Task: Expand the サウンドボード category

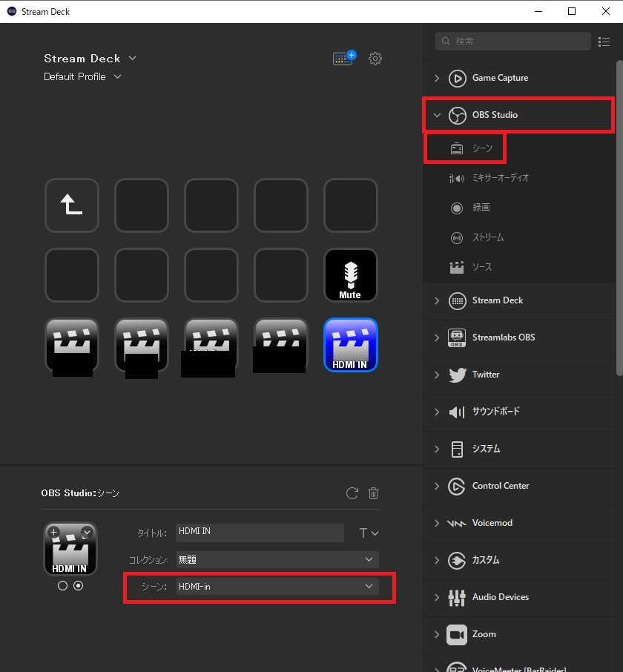Action: tap(437, 412)
